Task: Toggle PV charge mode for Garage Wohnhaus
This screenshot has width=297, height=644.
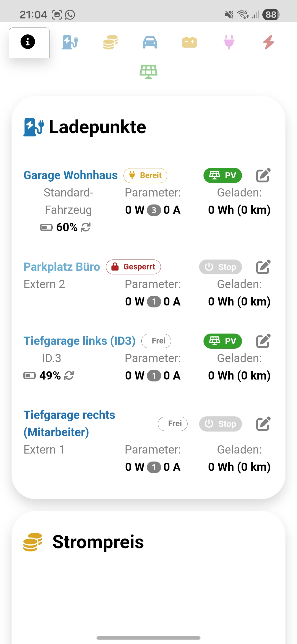Action: [x=222, y=175]
